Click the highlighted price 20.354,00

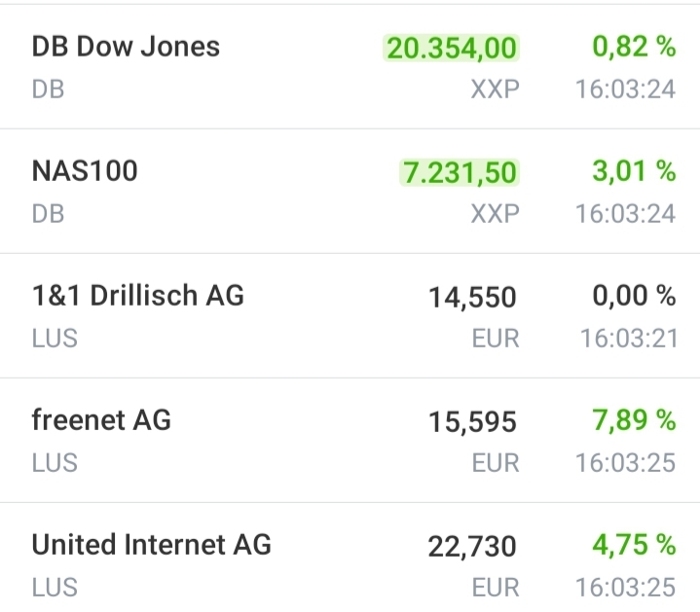coord(452,48)
